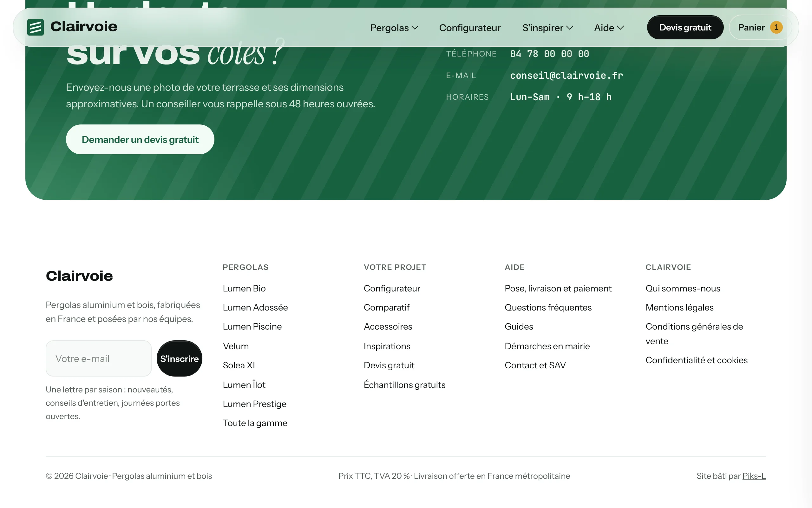Viewport: 812px width, 508px height.
Task: Call the phone number 04 78 00 00 00
Action: click(550, 54)
